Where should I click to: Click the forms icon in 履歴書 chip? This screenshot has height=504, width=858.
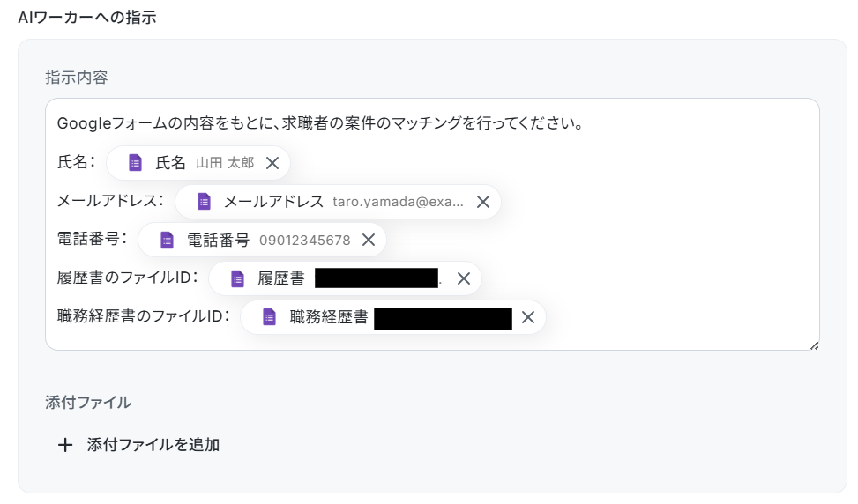tap(237, 278)
